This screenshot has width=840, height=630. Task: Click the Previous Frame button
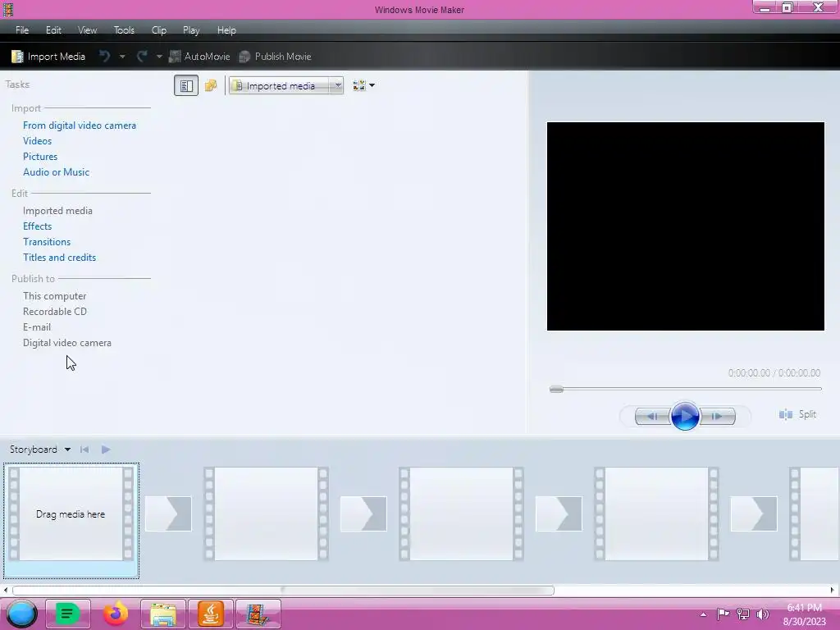pos(652,416)
